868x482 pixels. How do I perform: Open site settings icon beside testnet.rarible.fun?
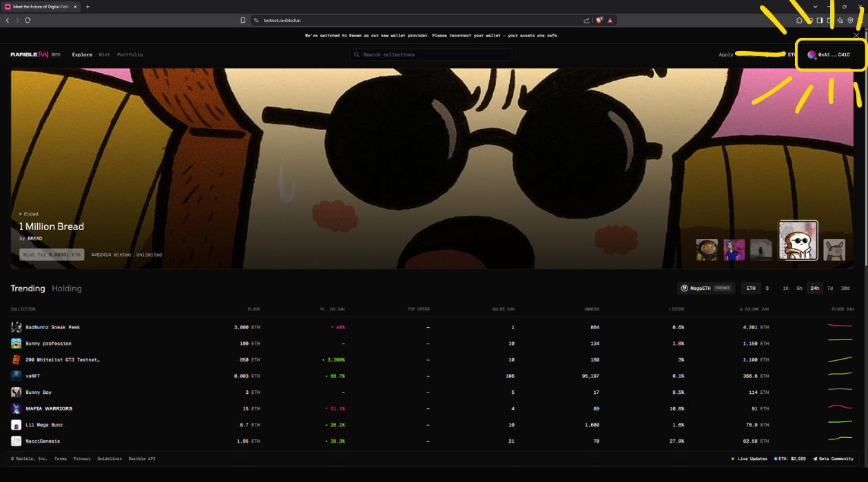point(256,21)
